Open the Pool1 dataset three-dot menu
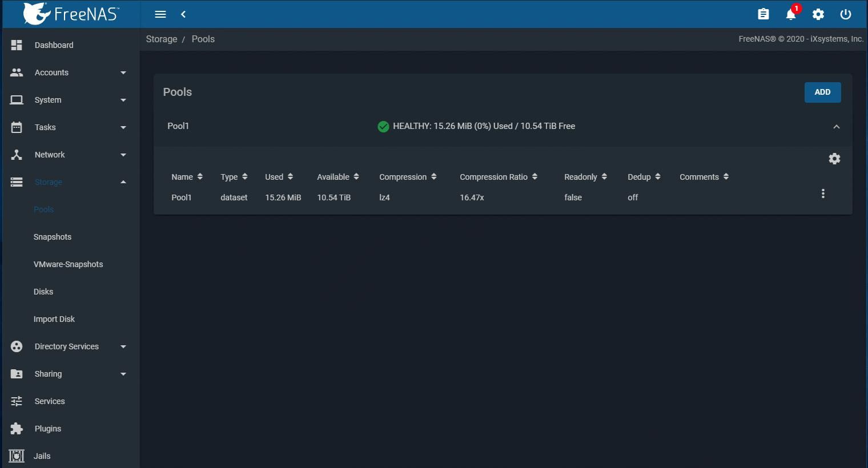Viewport: 868px width, 468px height. coord(823,193)
